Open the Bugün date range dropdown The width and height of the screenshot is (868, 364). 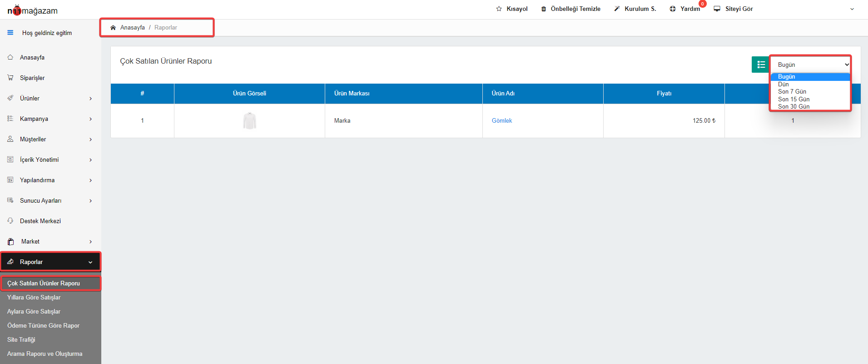coord(811,65)
